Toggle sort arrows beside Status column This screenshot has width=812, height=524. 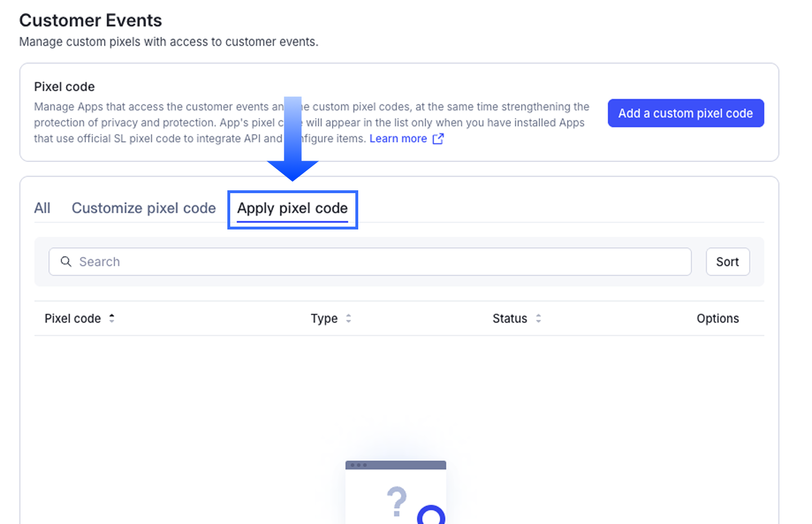[538, 318]
